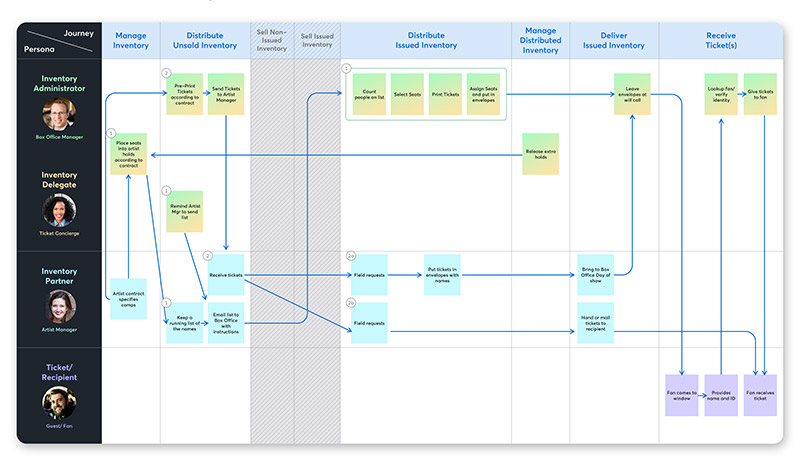Click the Leave envelopes at will call note
This screenshot has width=800, height=460.
click(x=632, y=93)
